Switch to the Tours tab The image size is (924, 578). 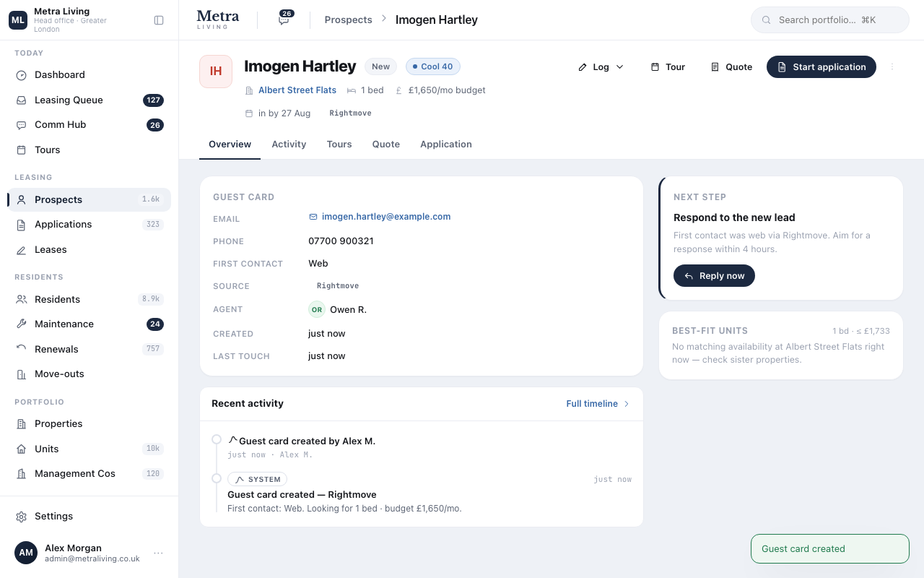tap(339, 144)
